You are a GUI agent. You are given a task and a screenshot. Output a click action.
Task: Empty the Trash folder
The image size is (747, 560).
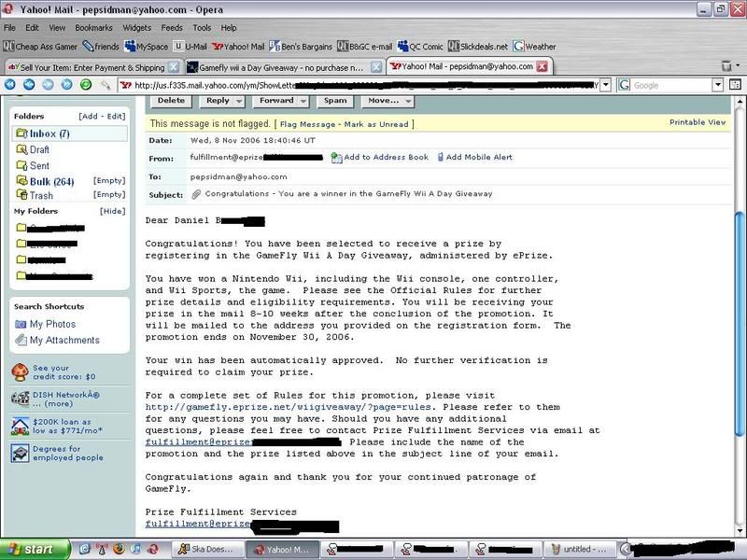(109, 195)
